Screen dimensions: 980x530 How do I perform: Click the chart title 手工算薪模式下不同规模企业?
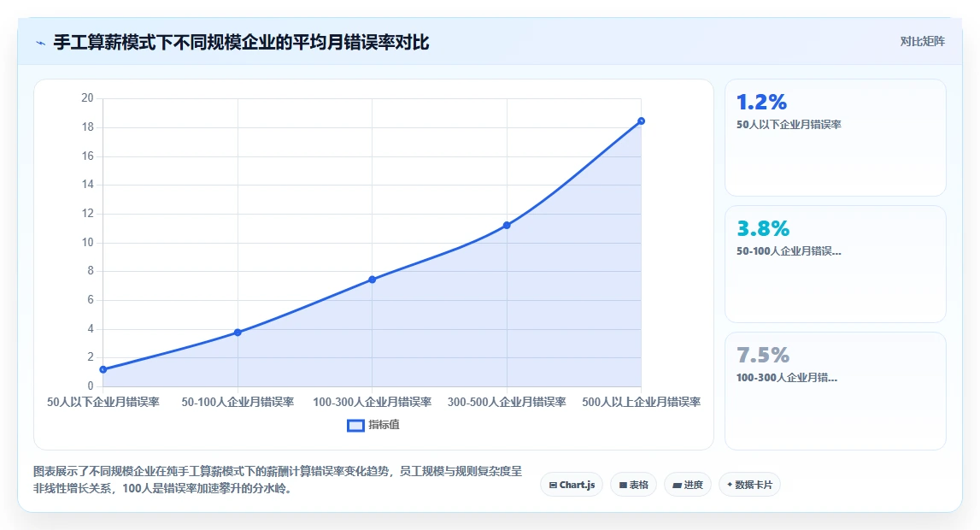[241, 43]
